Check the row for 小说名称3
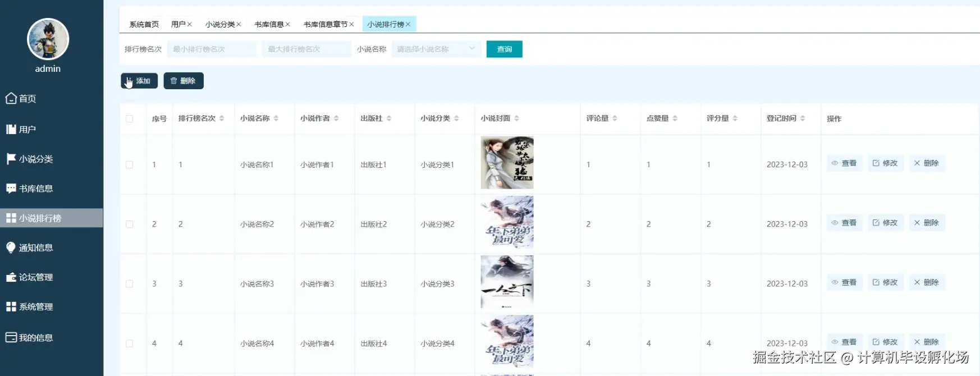The width and height of the screenshot is (980, 376). [x=130, y=284]
